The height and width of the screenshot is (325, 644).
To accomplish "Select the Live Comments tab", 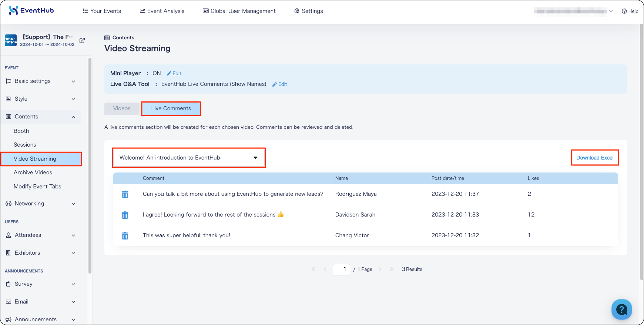I will (x=171, y=108).
